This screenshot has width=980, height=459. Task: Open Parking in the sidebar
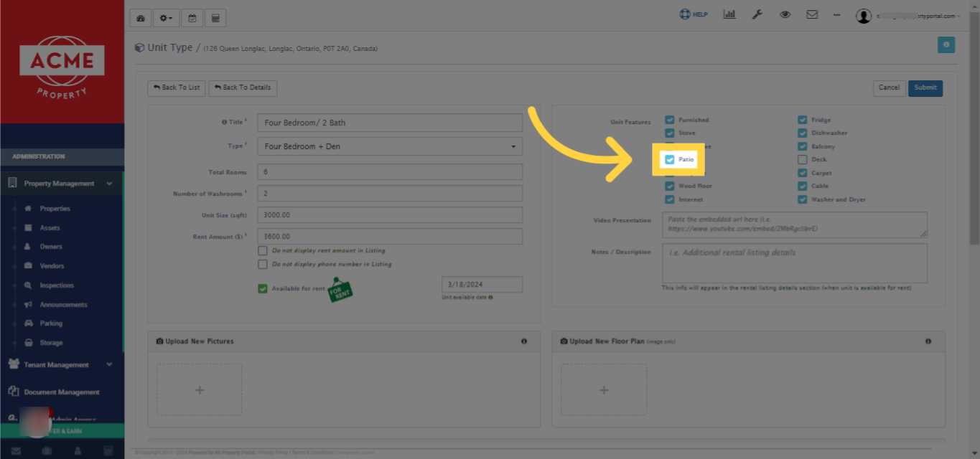(51, 323)
